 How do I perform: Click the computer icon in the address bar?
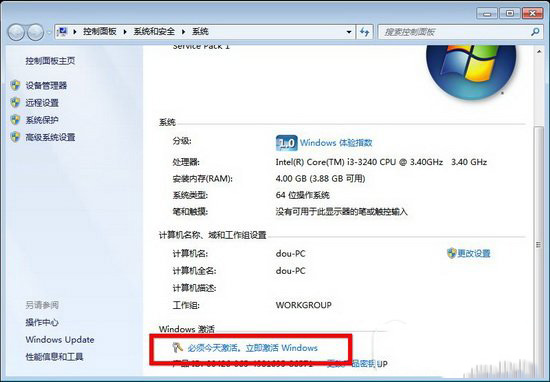62,32
